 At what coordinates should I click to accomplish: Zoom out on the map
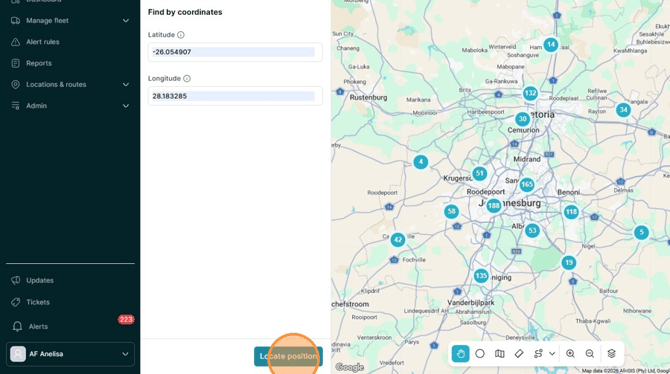[590, 354]
